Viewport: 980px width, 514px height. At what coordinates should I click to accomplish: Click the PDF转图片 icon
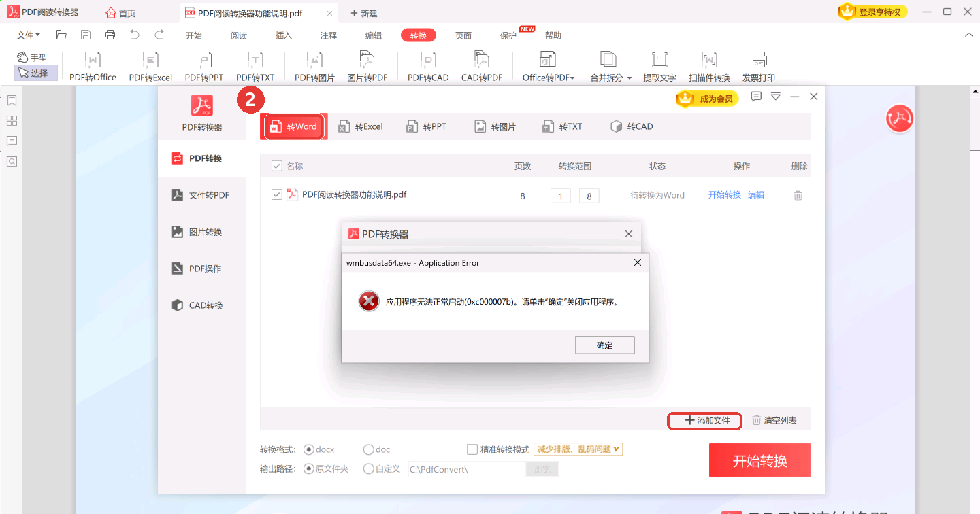(x=314, y=67)
